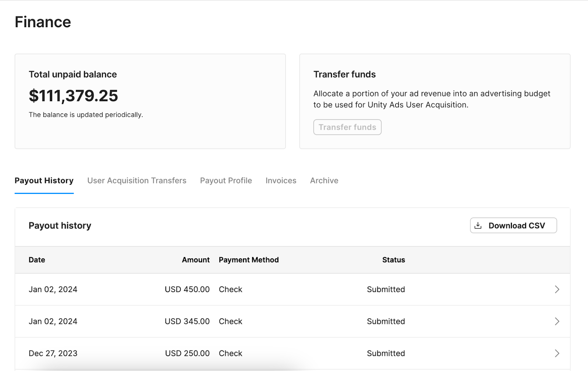Open Dec 27, 2023 payout chevron arrow
Screen dimensions: 588x371
point(557,353)
